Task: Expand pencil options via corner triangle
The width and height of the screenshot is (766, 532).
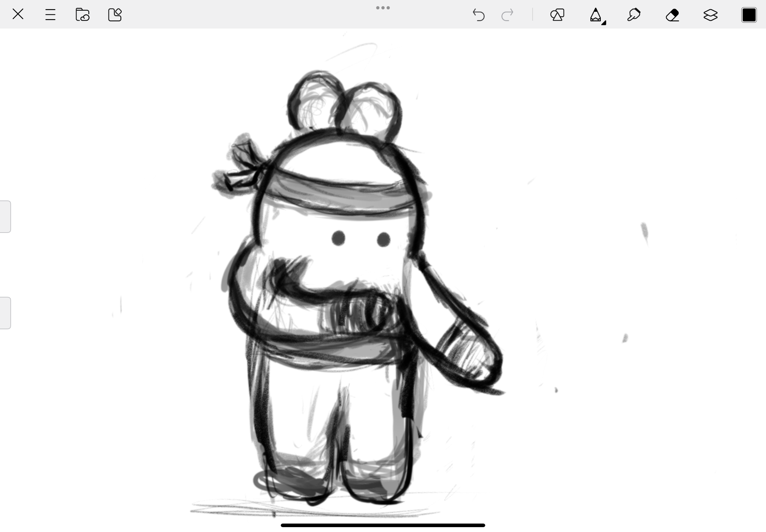Action: [604, 23]
